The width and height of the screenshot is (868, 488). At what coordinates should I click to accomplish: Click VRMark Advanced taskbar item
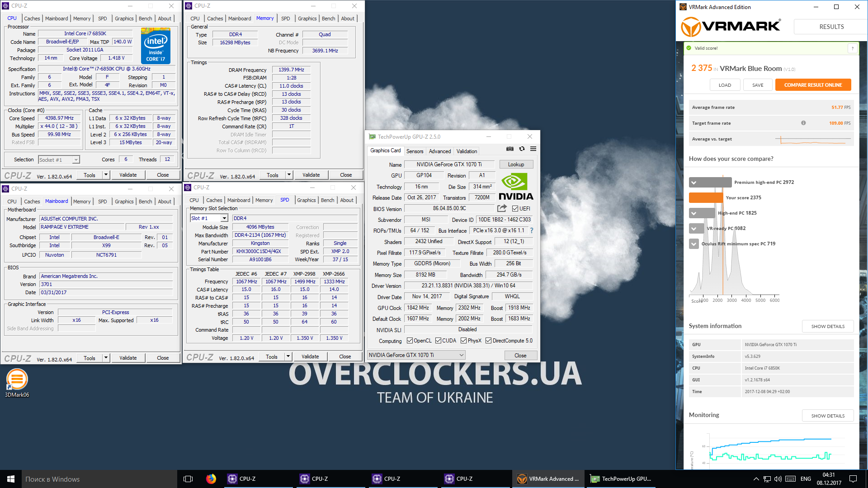tap(548, 479)
